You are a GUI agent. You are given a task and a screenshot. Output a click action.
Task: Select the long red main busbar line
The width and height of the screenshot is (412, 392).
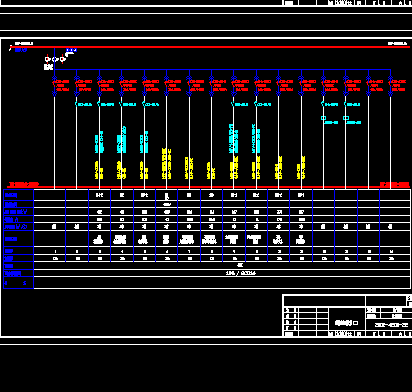[210, 47]
